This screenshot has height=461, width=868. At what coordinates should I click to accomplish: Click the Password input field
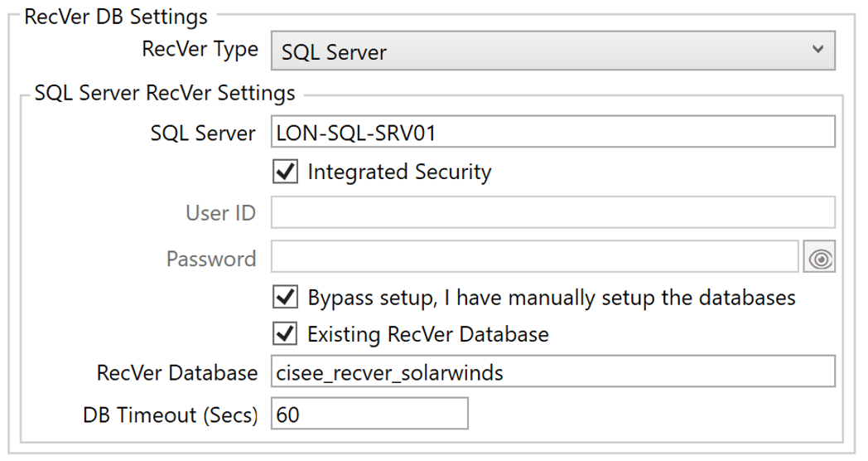(x=534, y=256)
